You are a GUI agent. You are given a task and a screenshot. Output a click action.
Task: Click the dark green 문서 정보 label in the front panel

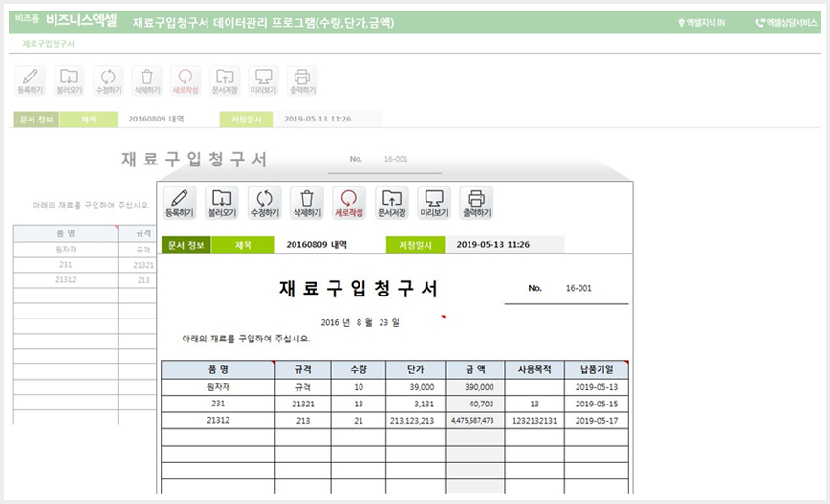(186, 245)
